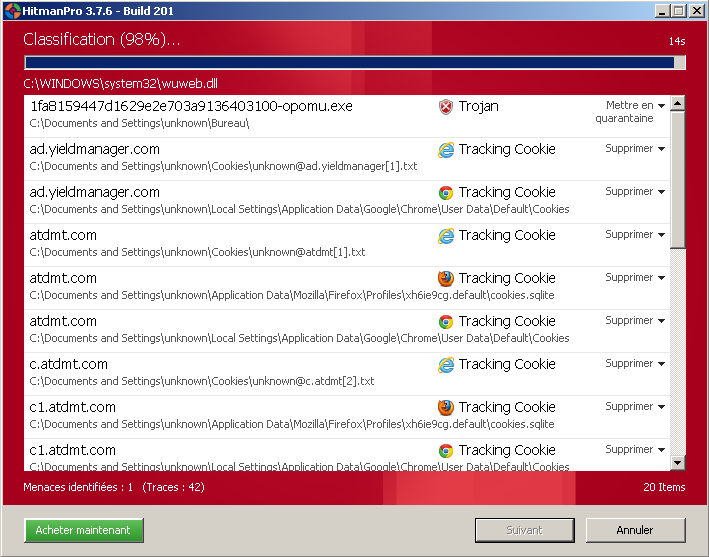Viewport: 709px width, 557px height.
Task: Select the 1fa8159447d...opomu.exe entry
Action: tap(191, 107)
